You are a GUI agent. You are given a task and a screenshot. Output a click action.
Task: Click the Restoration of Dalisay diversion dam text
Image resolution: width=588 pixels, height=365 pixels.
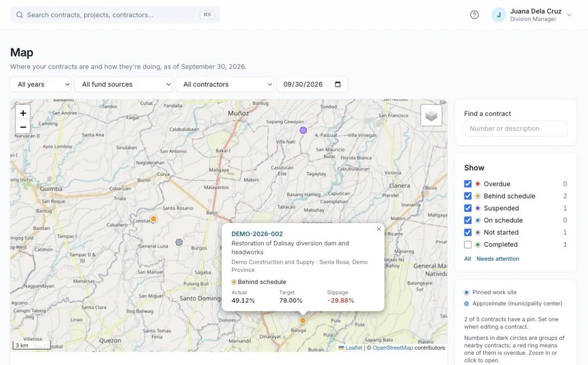(290, 247)
